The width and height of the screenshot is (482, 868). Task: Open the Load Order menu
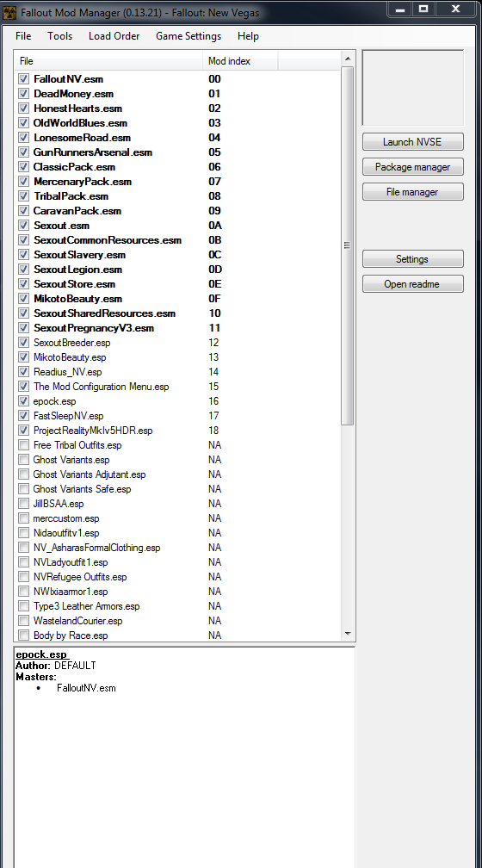(114, 36)
